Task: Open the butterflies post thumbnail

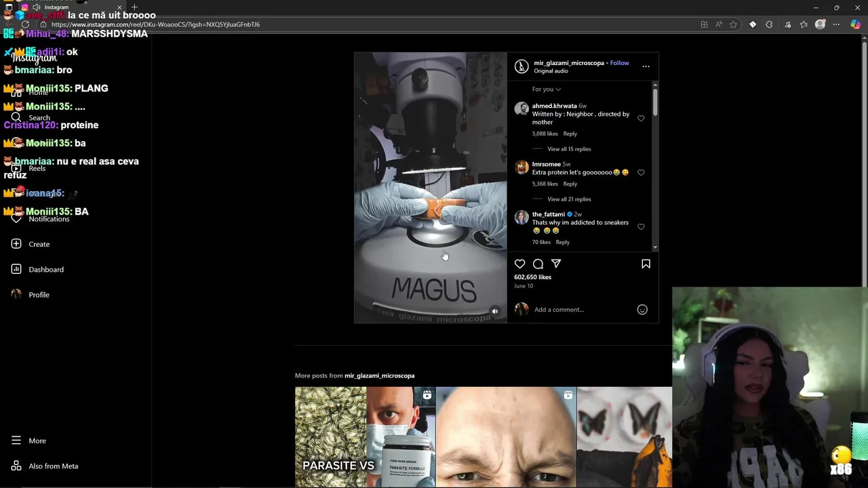Action: pos(625,437)
